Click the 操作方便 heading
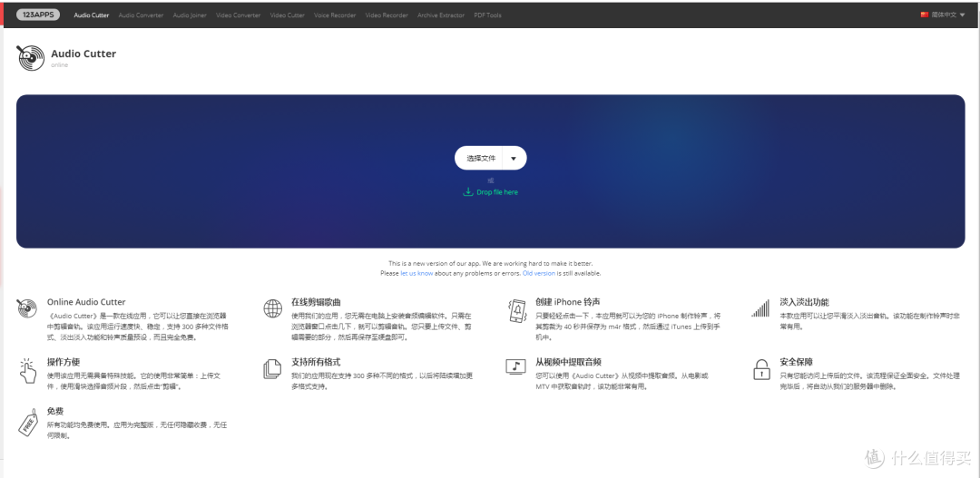The width and height of the screenshot is (980, 478). tap(64, 362)
